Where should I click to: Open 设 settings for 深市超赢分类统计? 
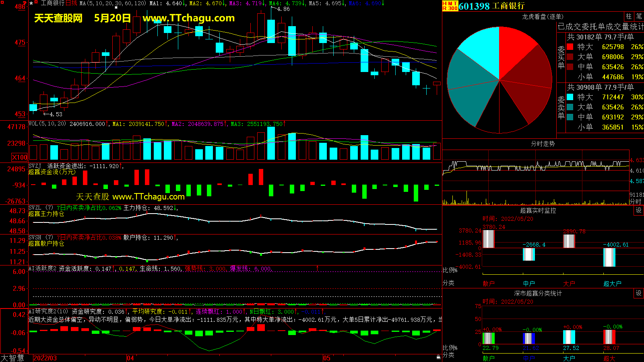[x=638, y=293]
